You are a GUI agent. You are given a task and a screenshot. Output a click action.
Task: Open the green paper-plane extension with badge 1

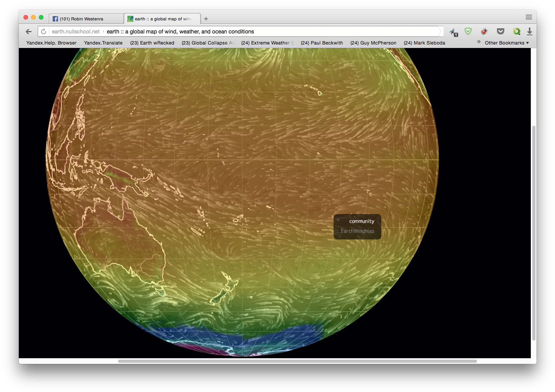tap(454, 31)
